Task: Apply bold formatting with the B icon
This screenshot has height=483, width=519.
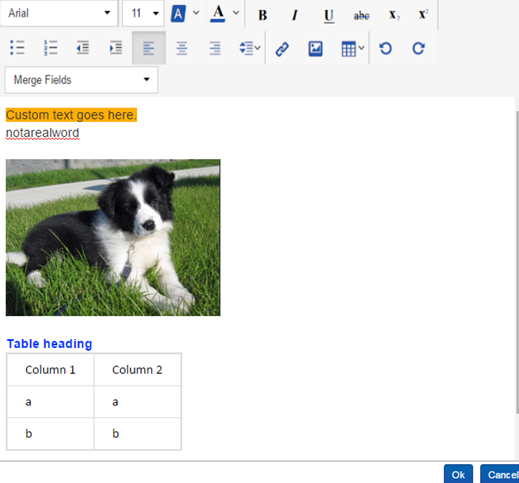Action: tap(263, 15)
